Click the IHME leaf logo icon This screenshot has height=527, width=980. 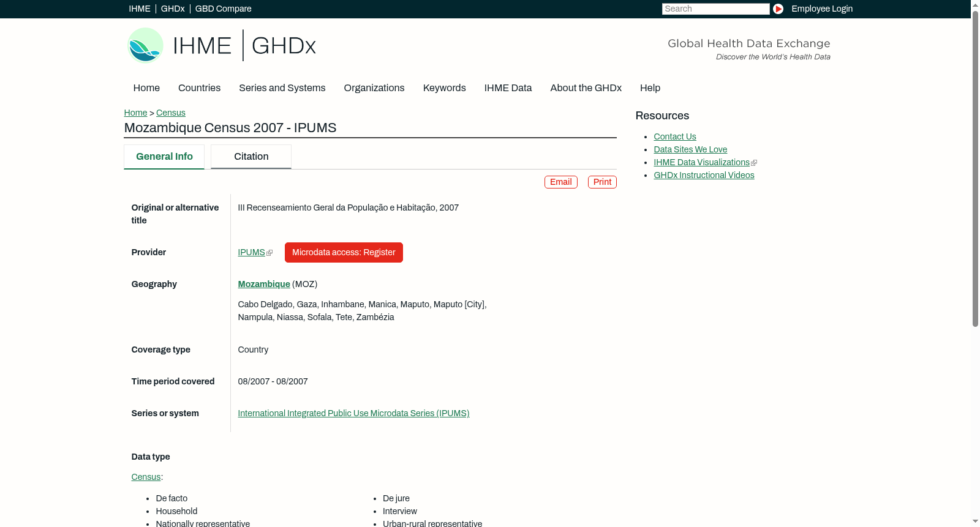(x=145, y=45)
